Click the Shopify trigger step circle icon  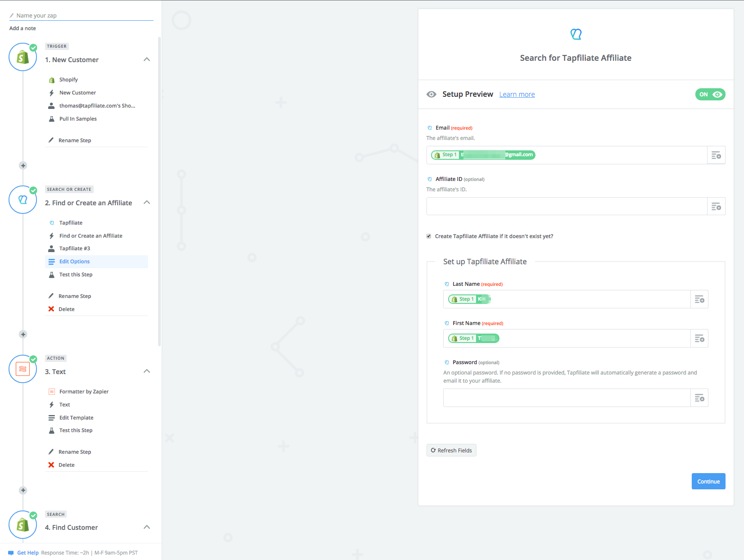pyautogui.click(x=23, y=57)
